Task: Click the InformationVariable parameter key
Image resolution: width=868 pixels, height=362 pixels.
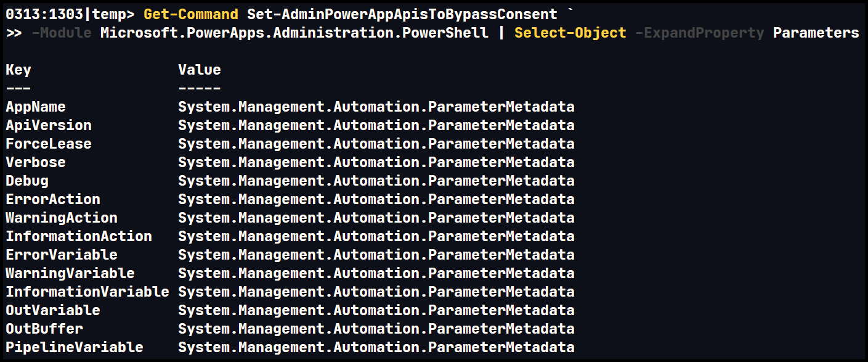Action: tap(87, 292)
